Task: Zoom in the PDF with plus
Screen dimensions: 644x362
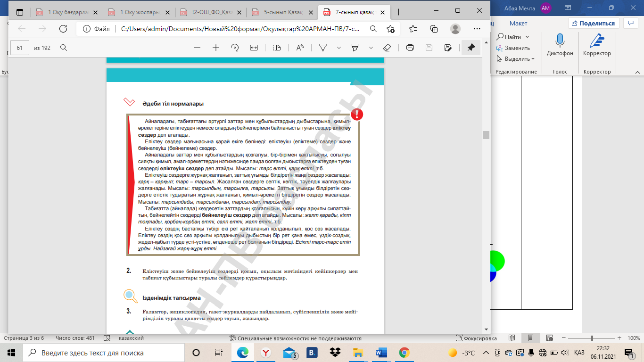Action: [216, 48]
